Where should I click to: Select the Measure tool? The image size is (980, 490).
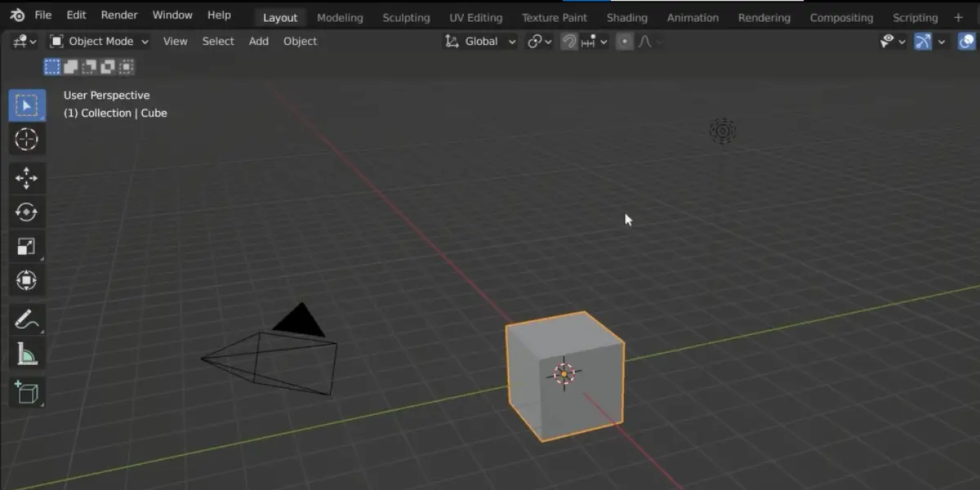tap(27, 354)
